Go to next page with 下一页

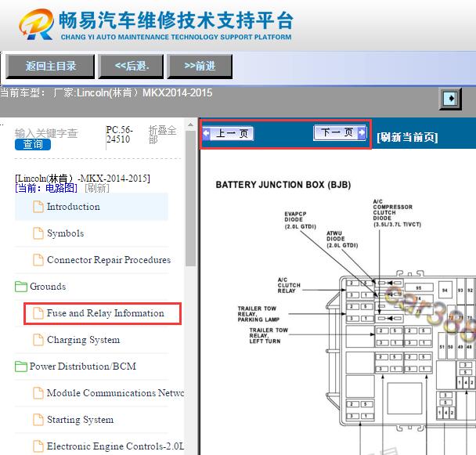click(x=340, y=133)
